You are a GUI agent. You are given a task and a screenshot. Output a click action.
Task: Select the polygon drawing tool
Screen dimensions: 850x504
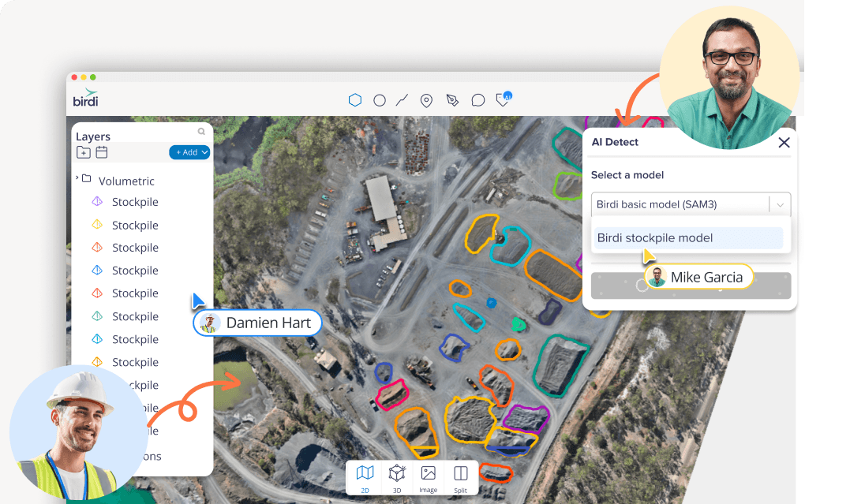point(355,99)
